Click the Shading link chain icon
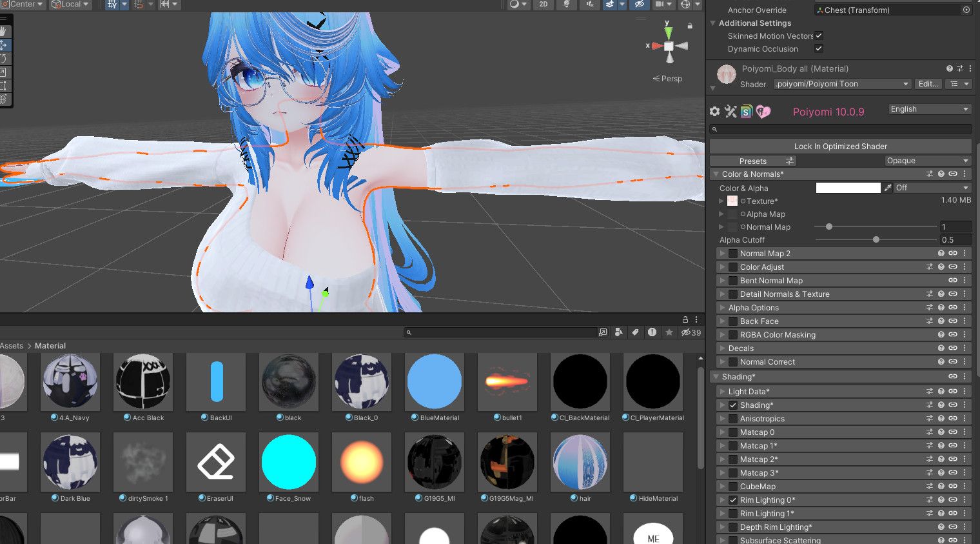The height and width of the screenshot is (544, 980). [x=952, y=376]
